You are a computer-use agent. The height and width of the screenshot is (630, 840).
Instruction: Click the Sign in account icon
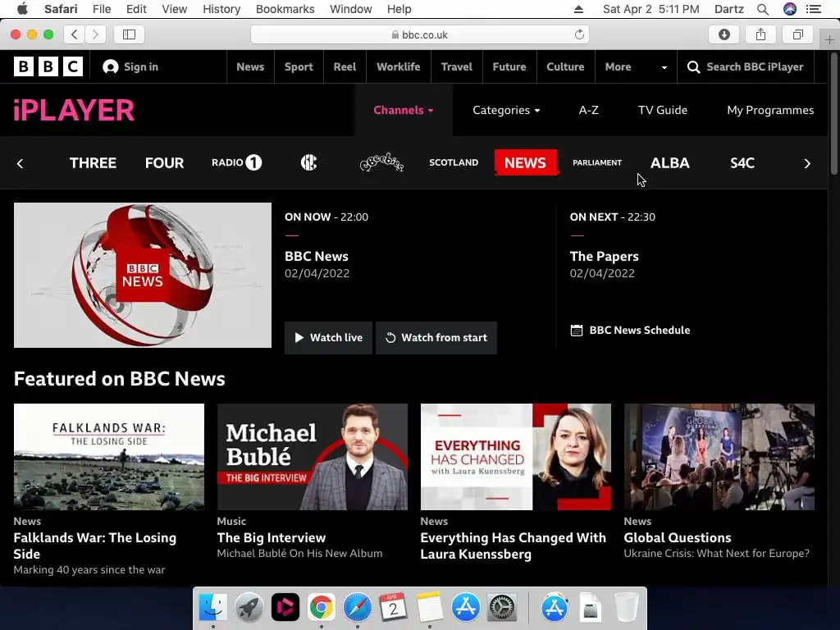pos(111,66)
